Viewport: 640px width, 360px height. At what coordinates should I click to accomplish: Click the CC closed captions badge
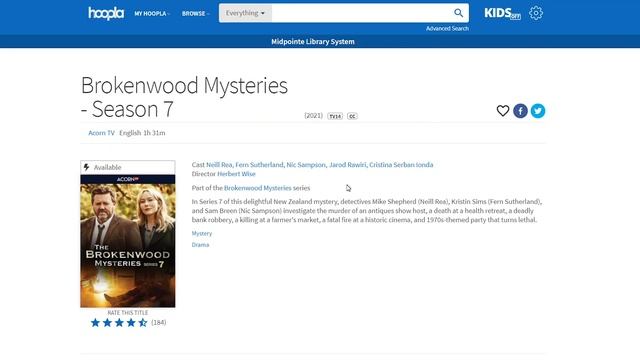tap(352, 116)
